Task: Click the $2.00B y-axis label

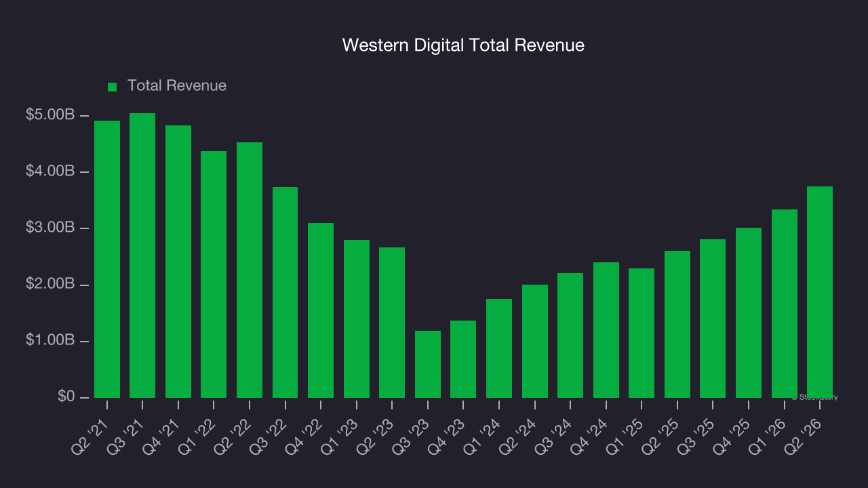Action: [x=50, y=284]
